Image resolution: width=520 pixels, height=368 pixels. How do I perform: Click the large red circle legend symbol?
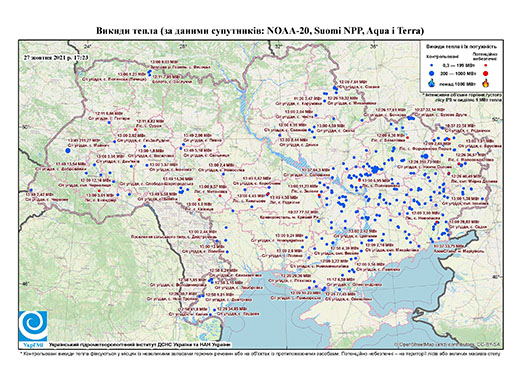tap(486, 73)
